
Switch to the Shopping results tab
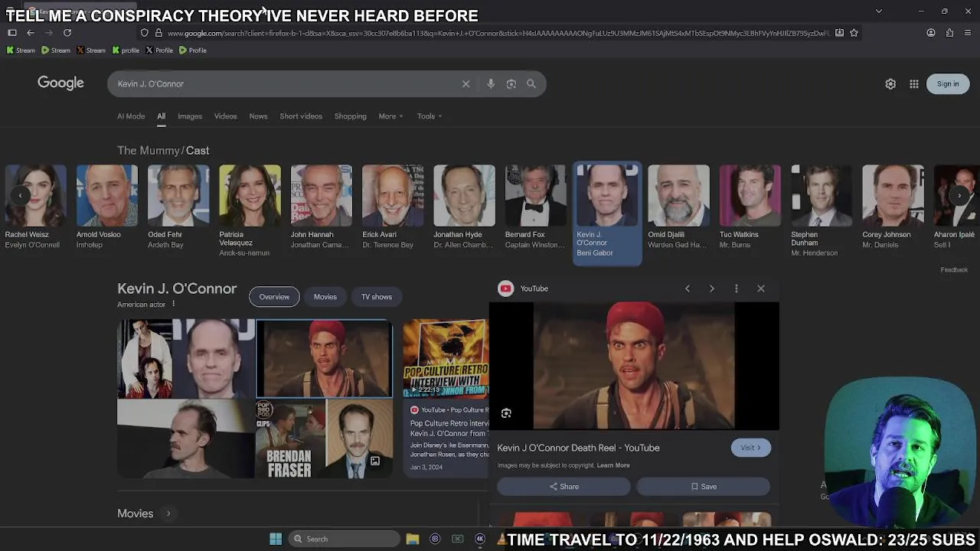(x=351, y=116)
